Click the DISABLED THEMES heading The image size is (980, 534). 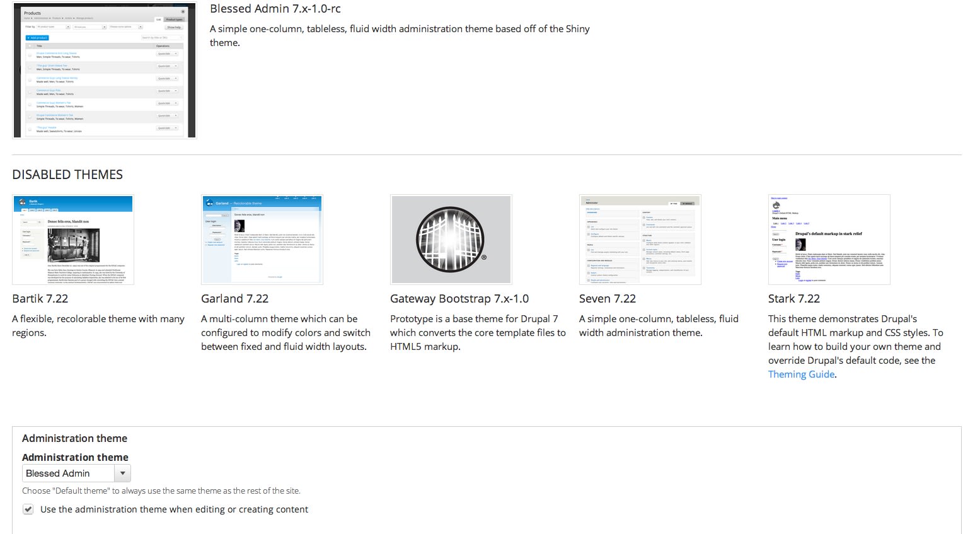pyautogui.click(x=67, y=175)
